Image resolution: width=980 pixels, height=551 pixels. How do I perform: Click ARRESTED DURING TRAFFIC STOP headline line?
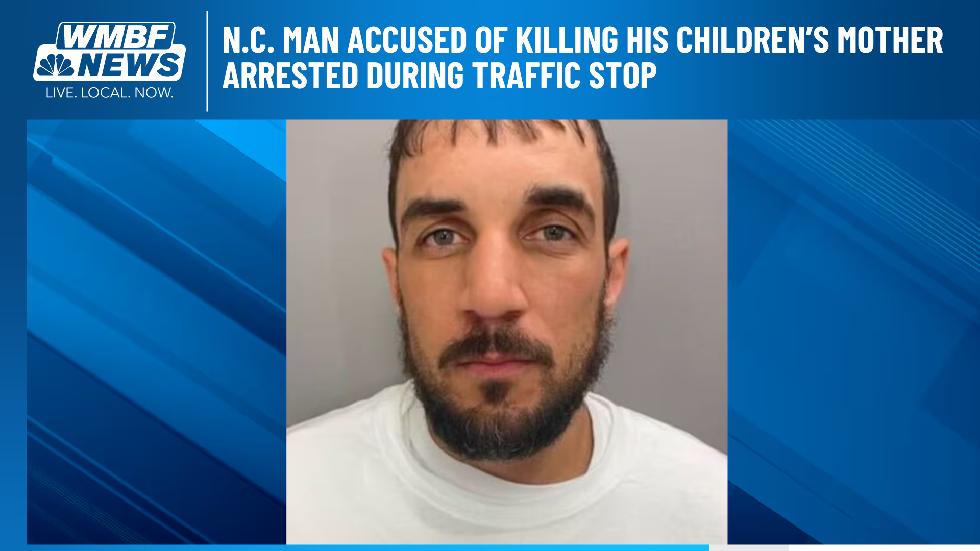point(439,76)
